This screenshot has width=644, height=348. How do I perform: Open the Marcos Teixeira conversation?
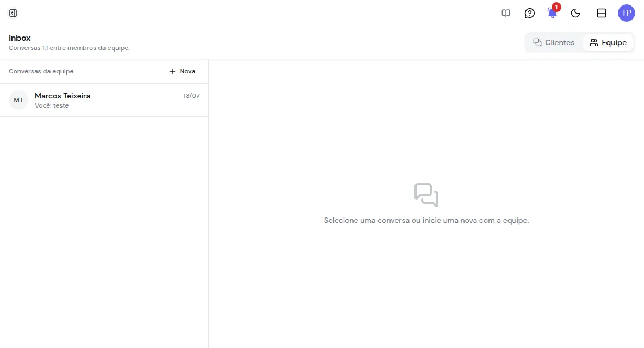tap(104, 100)
